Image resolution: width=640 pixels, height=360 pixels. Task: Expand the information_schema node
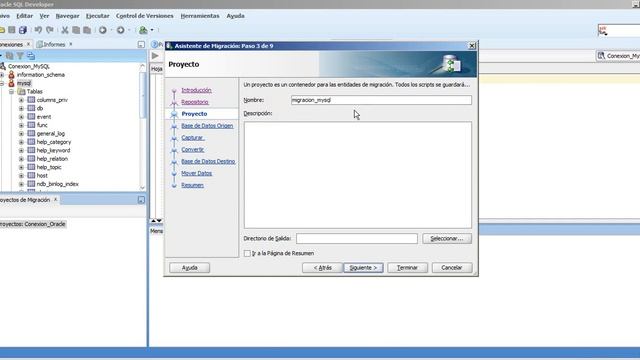coord(2,75)
